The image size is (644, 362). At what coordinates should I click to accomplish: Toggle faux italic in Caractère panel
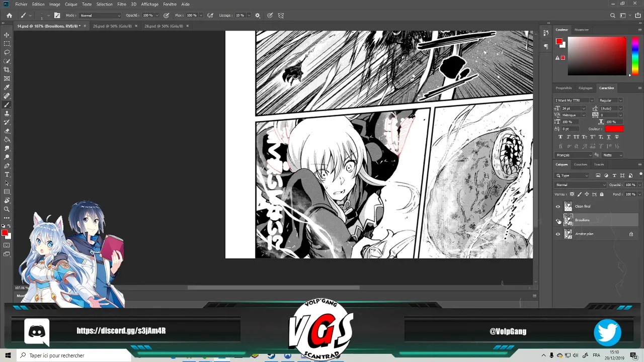pyautogui.click(x=569, y=137)
